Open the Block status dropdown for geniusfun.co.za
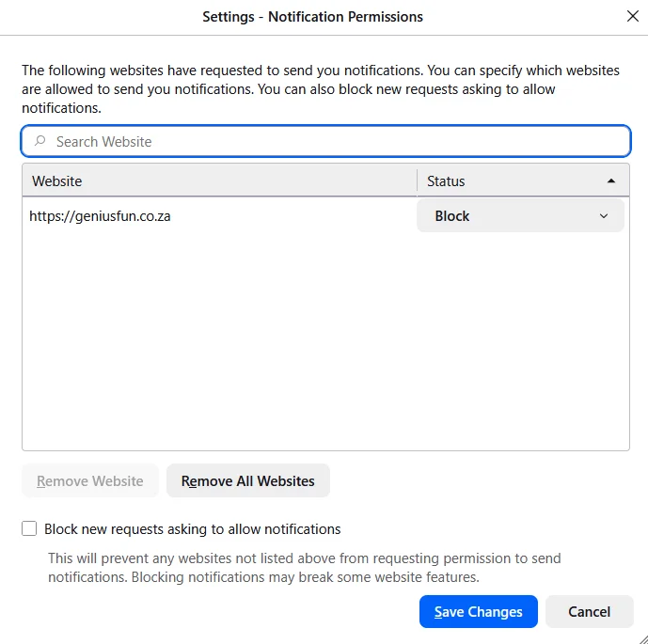Screen dimensions: 648x644 point(520,216)
